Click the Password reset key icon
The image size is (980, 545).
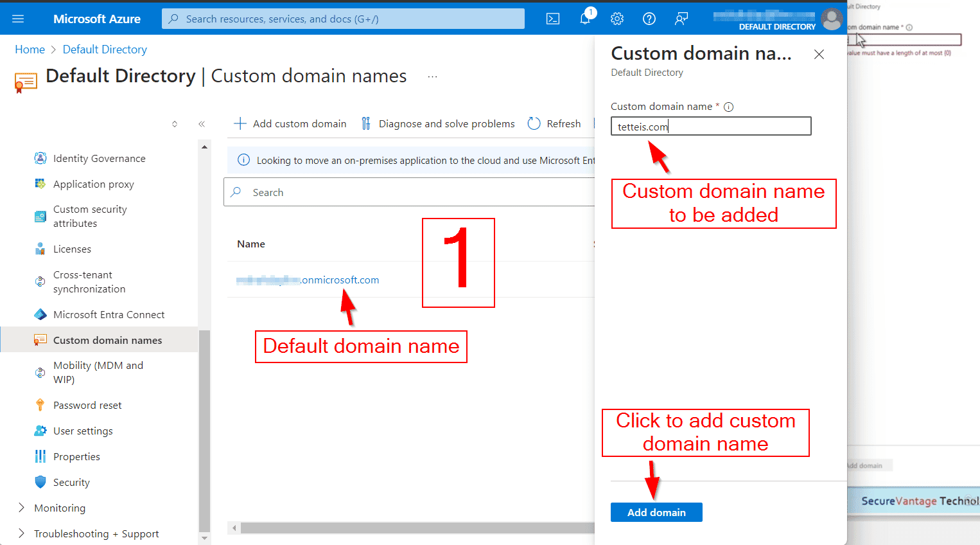coord(40,405)
